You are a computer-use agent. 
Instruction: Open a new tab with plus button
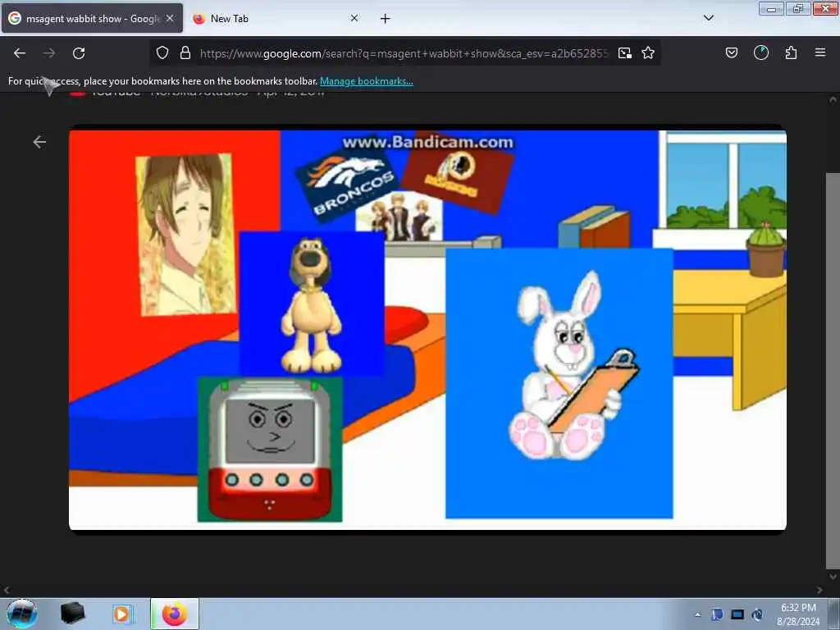(x=386, y=19)
